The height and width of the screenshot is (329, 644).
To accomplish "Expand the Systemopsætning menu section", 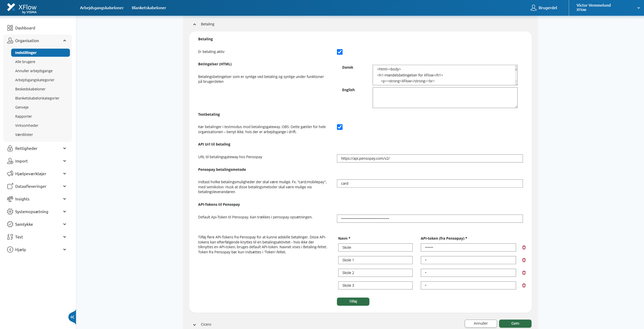I will [65, 211].
